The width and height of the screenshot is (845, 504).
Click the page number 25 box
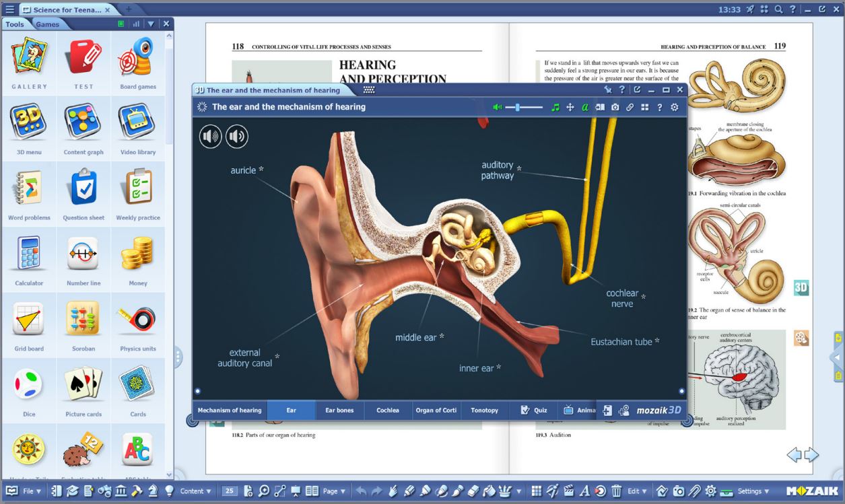pyautogui.click(x=230, y=491)
